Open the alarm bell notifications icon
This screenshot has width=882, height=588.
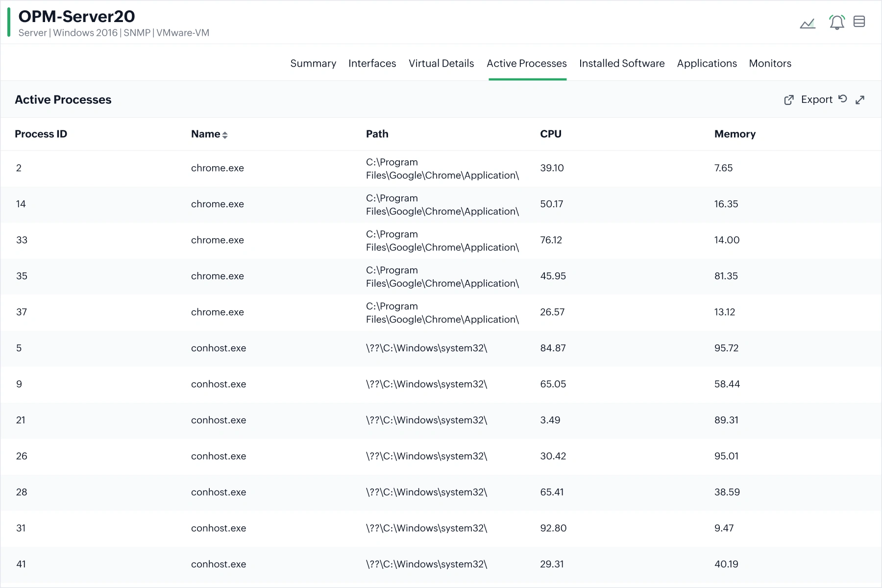(837, 22)
